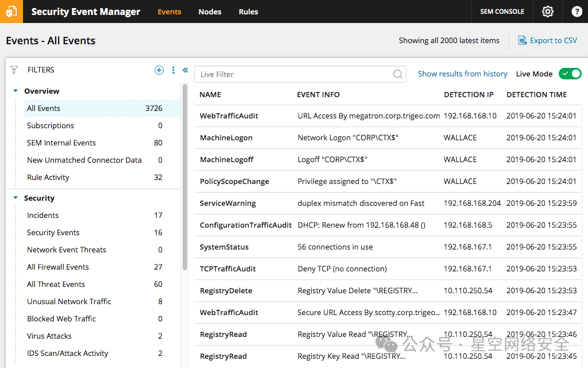Click the Security Event Manager shield logo

click(11, 11)
